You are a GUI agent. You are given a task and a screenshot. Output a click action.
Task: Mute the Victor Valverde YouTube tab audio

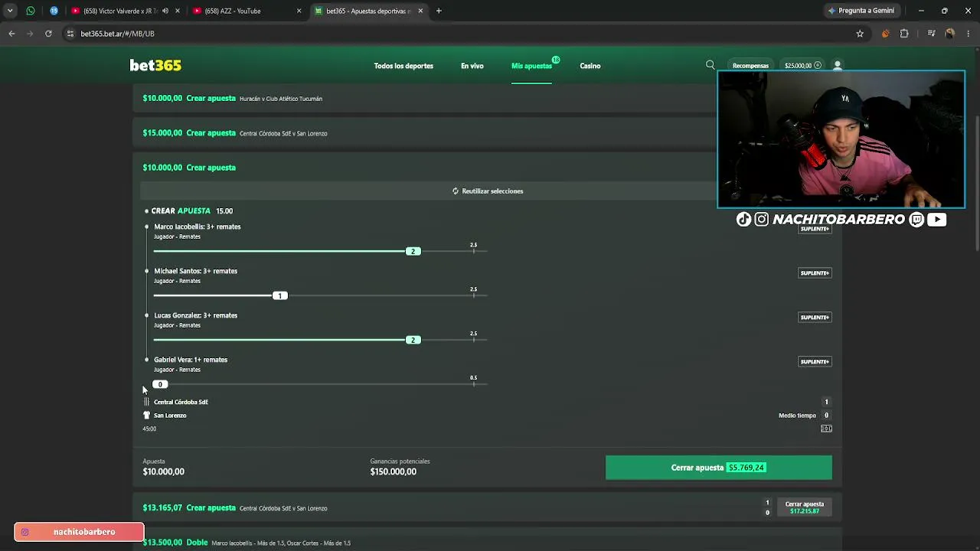point(165,11)
